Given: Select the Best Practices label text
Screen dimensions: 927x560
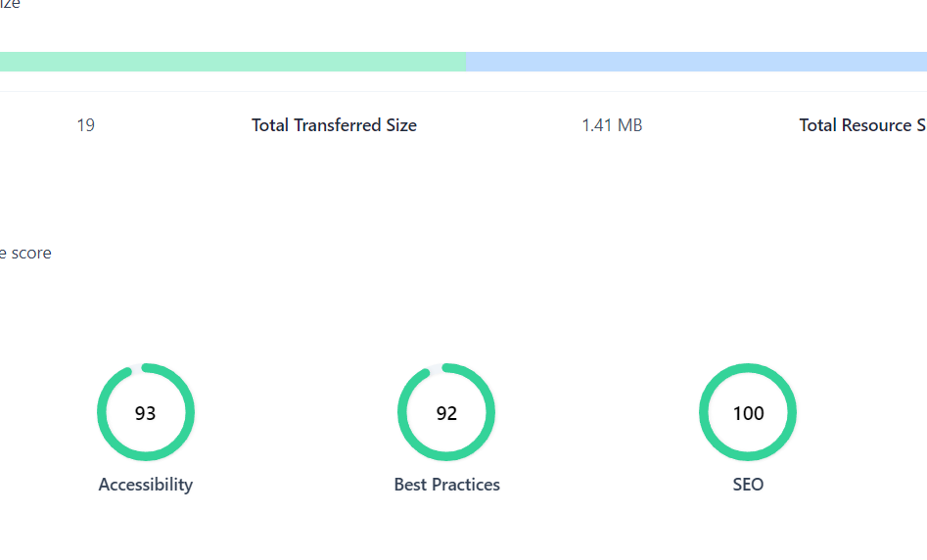Looking at the screenshot, I should tap(446, 485).
